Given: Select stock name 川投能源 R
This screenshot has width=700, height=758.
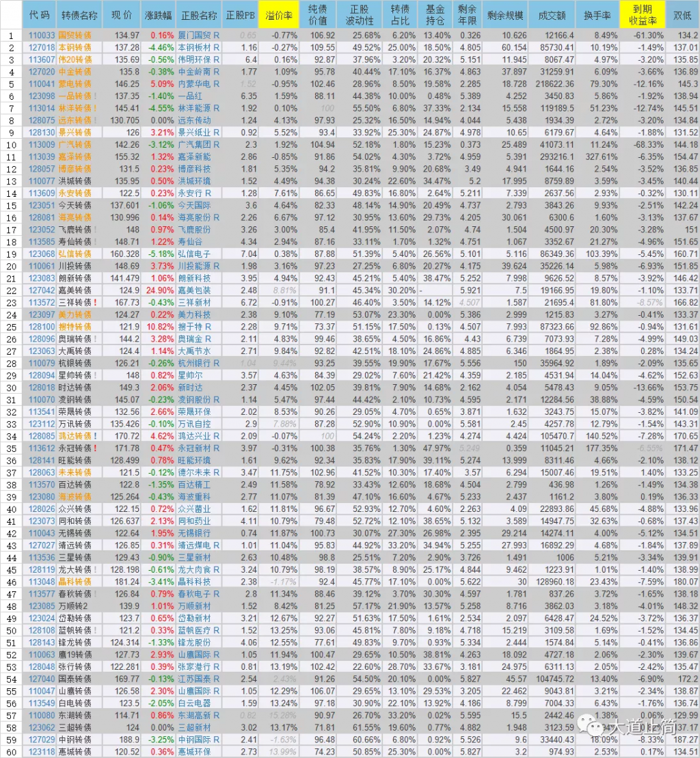Looking at the screenshot, I should (x=199, y=266).
